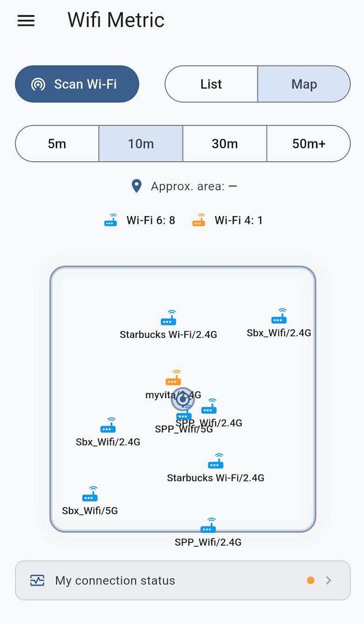The image size is (364, 624).
Task: Select the 5m range option
Action: tap(57, 143)
